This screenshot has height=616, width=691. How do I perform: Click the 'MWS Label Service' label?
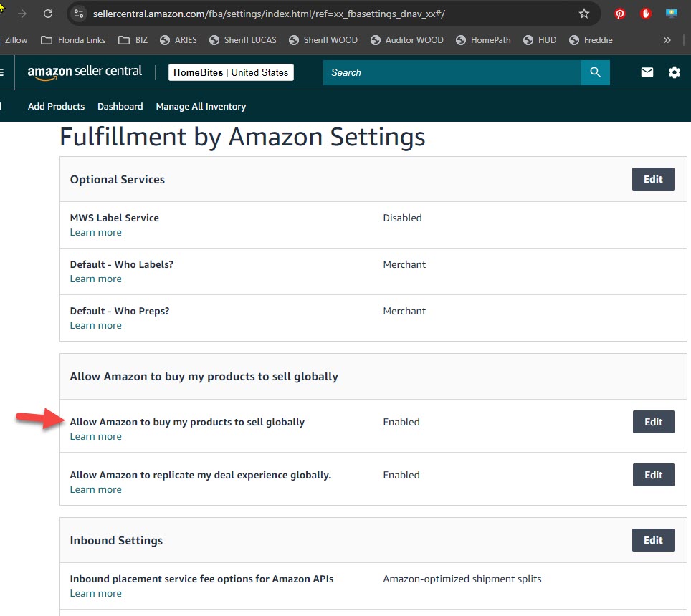(x=115, y=218)
